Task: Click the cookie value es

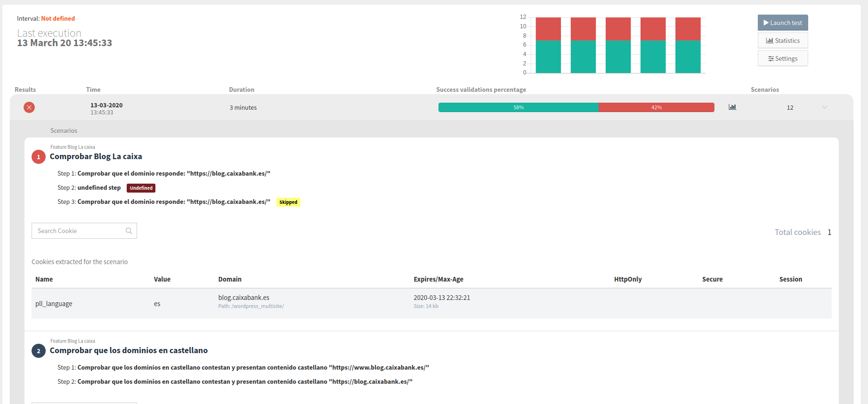Action: [157, 304]
